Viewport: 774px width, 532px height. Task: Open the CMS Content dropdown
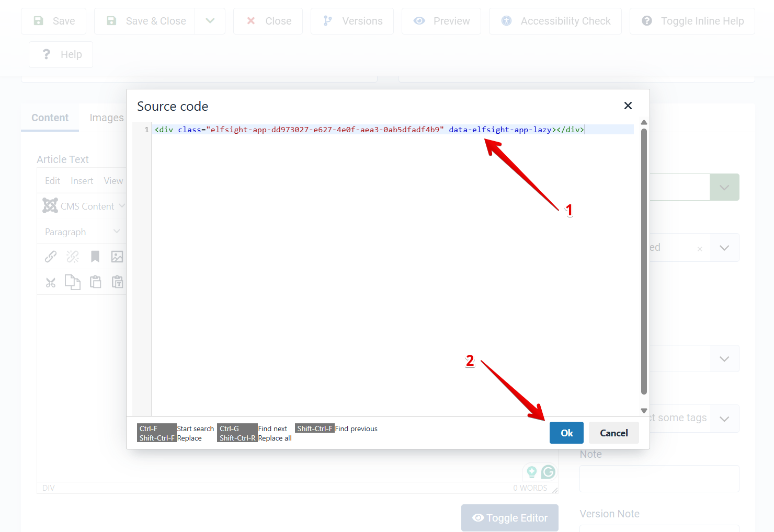[84, 206]
